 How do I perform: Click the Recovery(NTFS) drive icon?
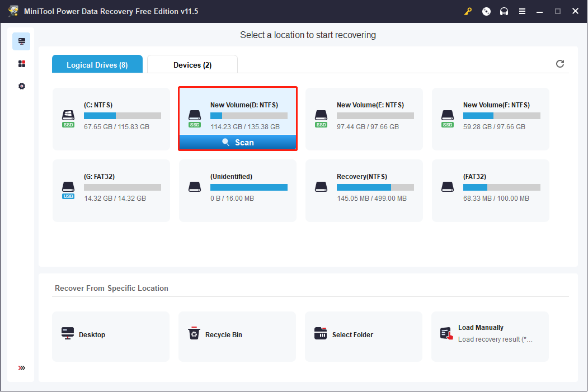[x=321, y=187]
